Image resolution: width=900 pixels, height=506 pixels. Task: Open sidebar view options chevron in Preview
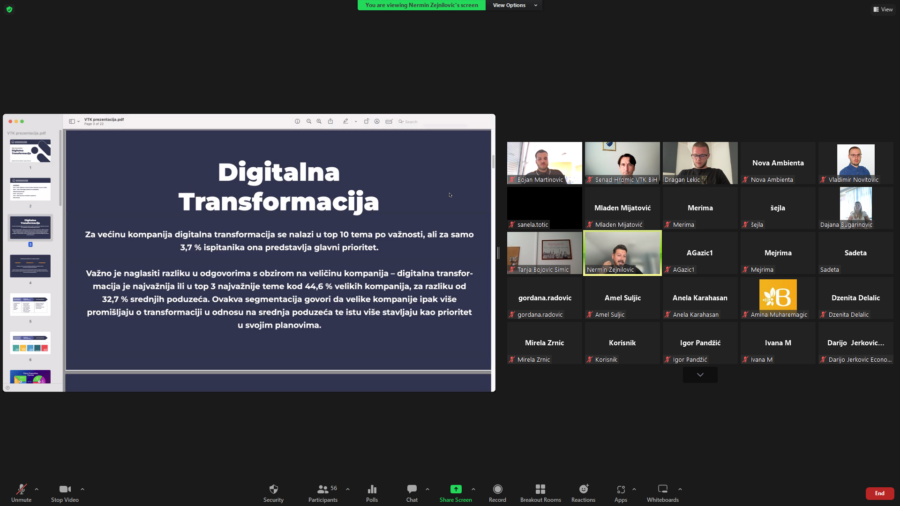click(79, 122)
